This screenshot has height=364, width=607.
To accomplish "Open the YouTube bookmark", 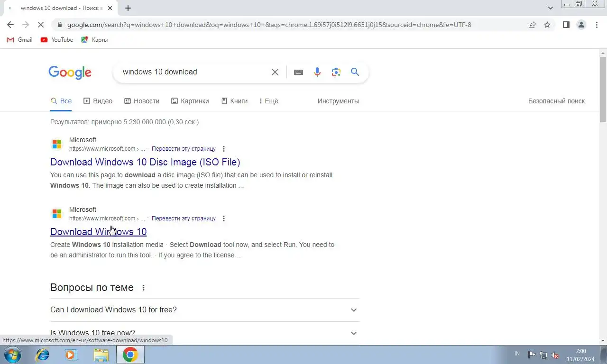I will 57,40.
